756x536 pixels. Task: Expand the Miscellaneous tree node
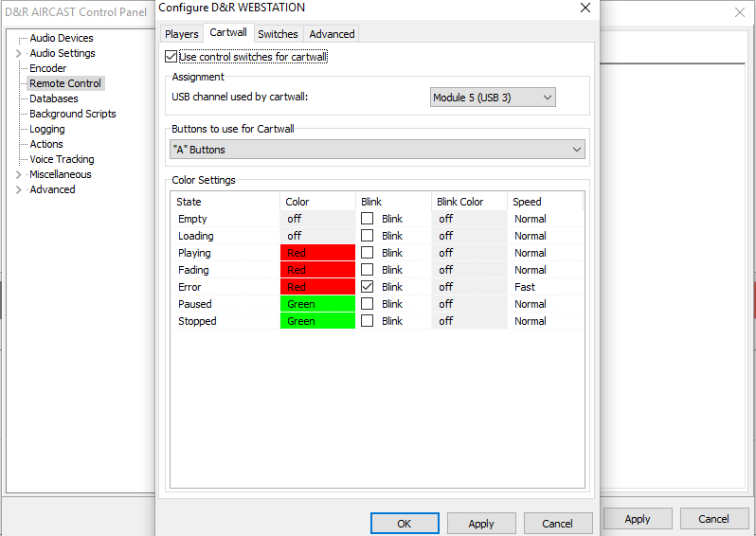click(19, 174)
